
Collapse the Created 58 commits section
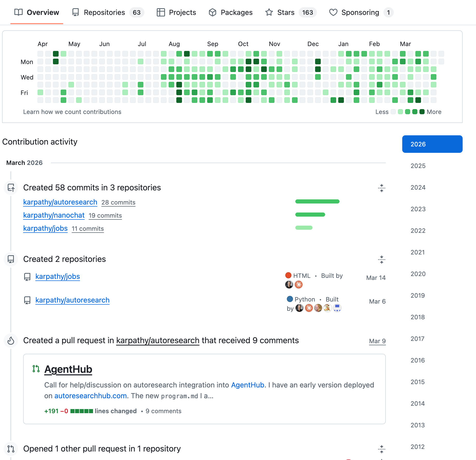point(382,188)
